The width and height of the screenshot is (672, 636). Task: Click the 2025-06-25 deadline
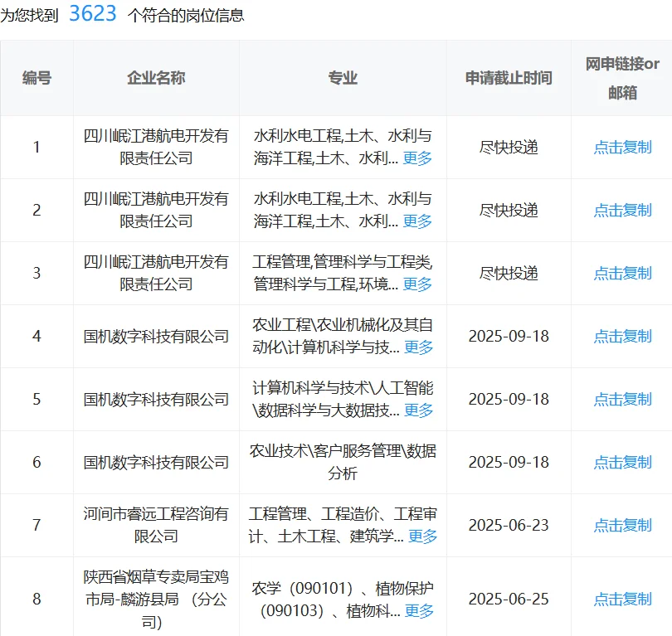(x=509, y=599)
